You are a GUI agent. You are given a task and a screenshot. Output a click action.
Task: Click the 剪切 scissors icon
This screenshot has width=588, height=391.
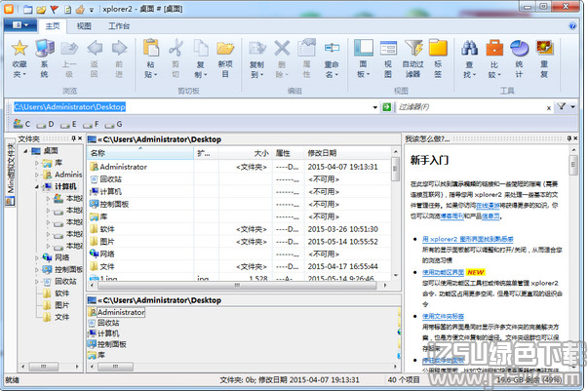click(x=176, y=48)
